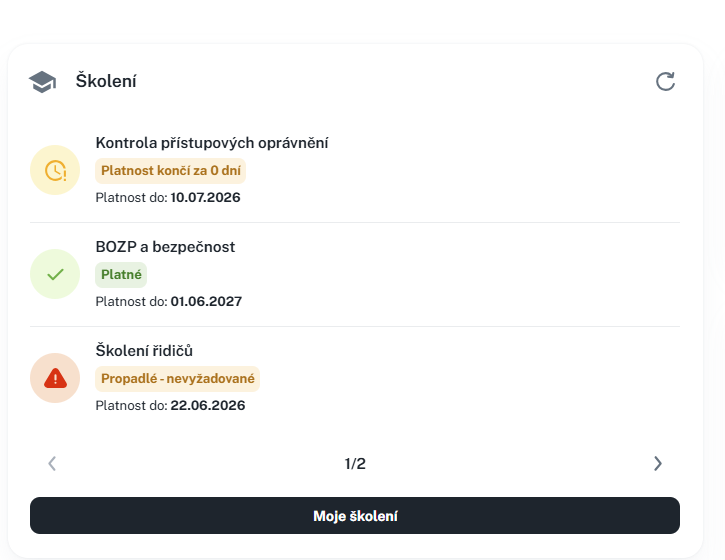Screen dimensions: 725x560
Task: Click the yellow clock warning icon
Action: click(55, 170)
